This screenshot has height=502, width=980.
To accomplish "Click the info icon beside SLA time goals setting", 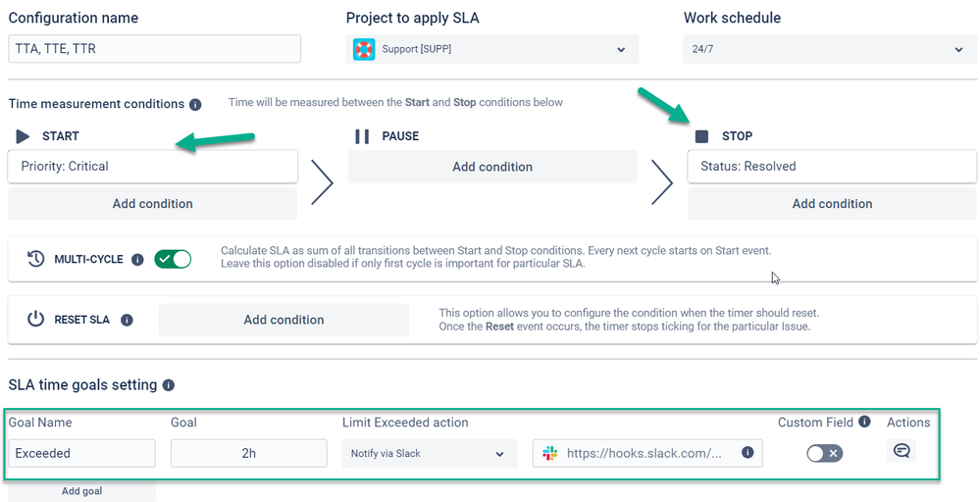I will click(x=169, y=385).
